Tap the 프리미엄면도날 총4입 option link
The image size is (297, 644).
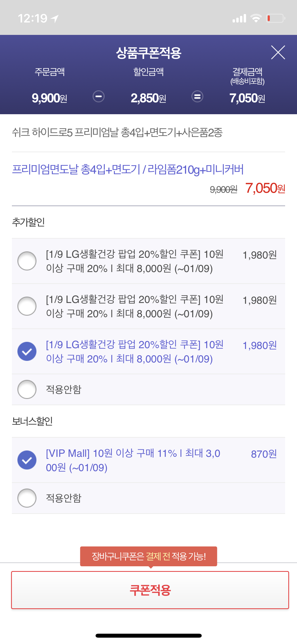(x=128, y=169)
